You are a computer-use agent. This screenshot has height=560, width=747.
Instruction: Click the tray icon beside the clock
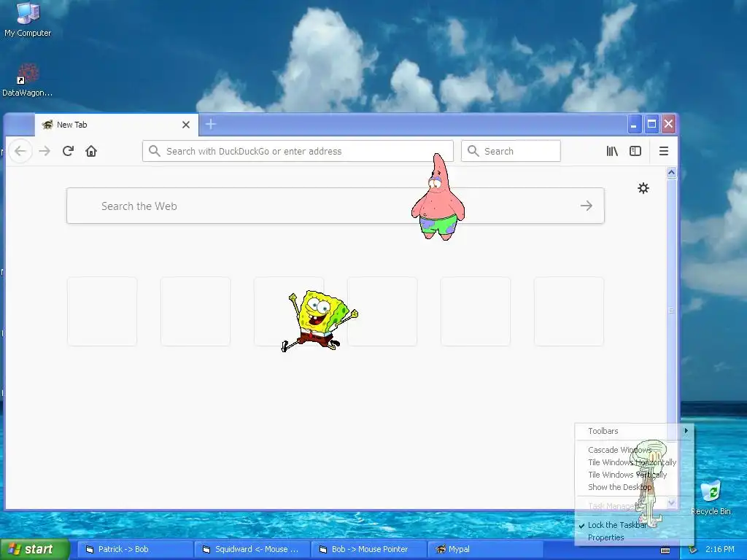(692, 550)
